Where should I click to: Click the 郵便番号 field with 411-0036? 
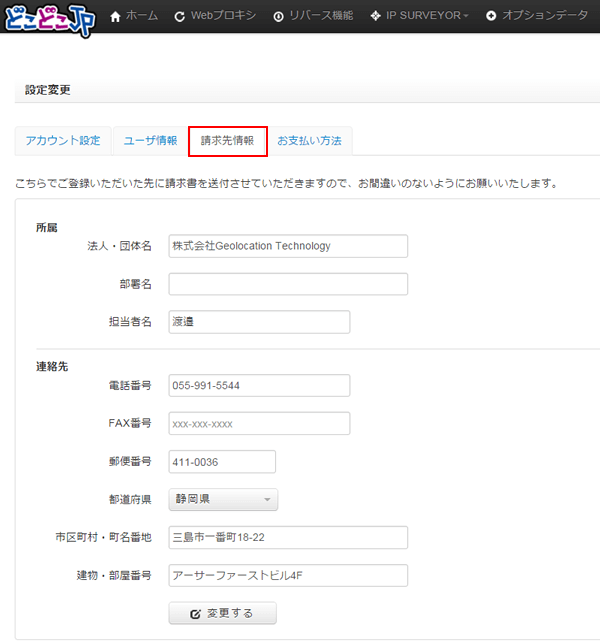point(221,462)
